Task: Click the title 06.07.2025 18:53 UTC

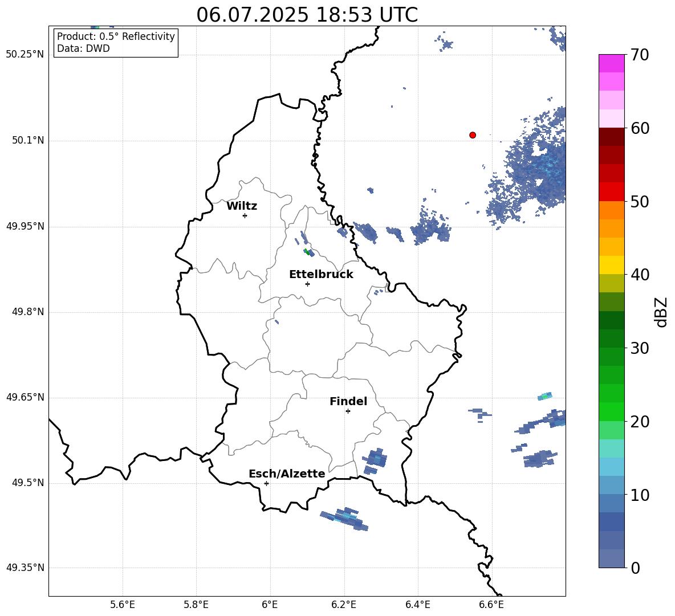Action: (x=307, y=15)
